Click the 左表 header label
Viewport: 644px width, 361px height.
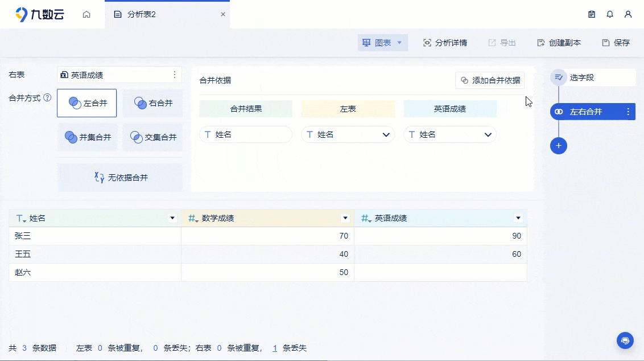pyautogui.click(x=348, y=109)
